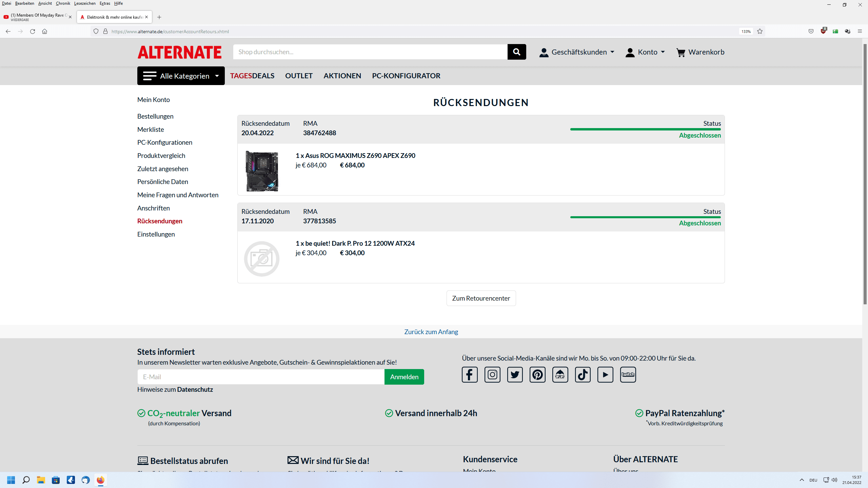The height and width of the screenshot is (488, 868).
Task: Show hidden system tray icons chevron
Action: [x=802, y=480]
